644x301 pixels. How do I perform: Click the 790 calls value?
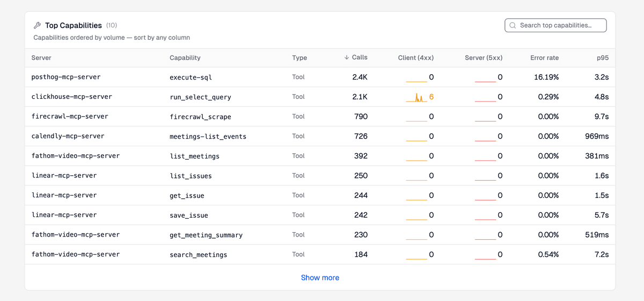pyautogui.click(x=361, y=116)
